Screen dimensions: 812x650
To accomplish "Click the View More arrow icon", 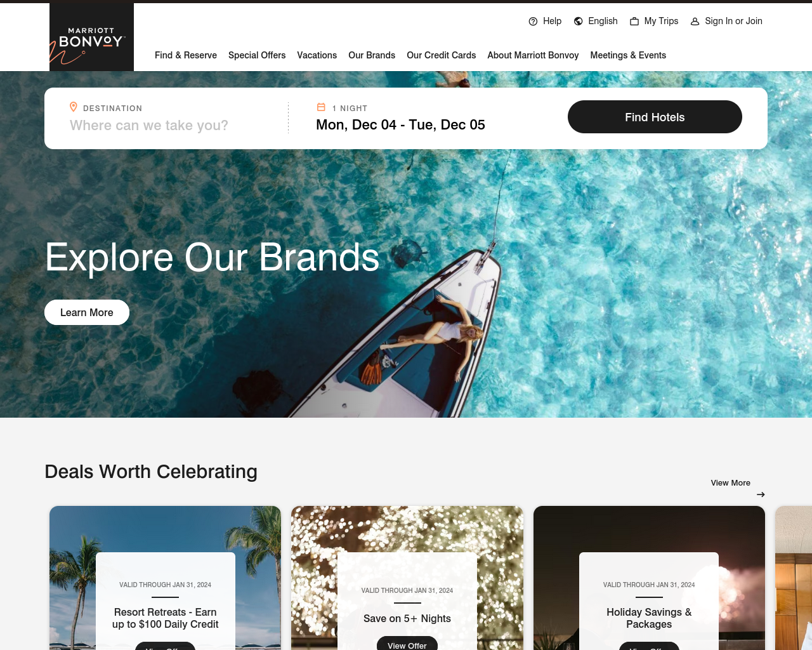I will 761,494.
